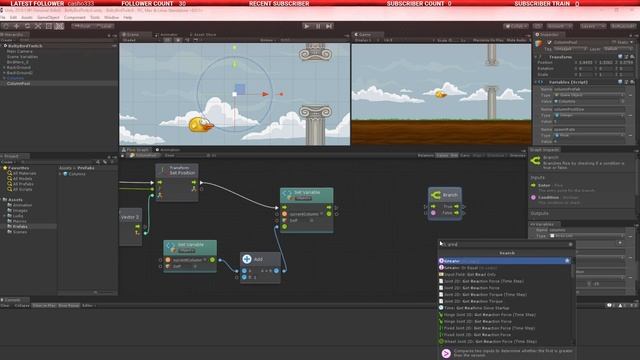Open the Edit menu
Viewport: 640px width, 360px height.
click(x=13, y=18)
